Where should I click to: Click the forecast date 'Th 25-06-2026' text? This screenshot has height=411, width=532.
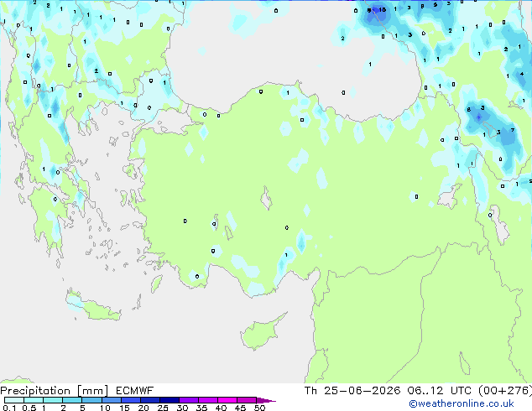(352, 391)
